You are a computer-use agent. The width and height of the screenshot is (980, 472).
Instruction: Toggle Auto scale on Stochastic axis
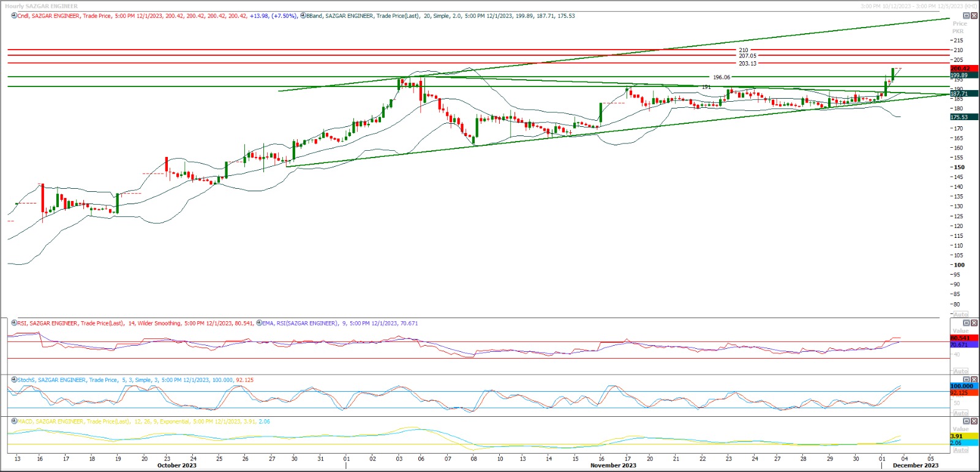click(961, 413)
